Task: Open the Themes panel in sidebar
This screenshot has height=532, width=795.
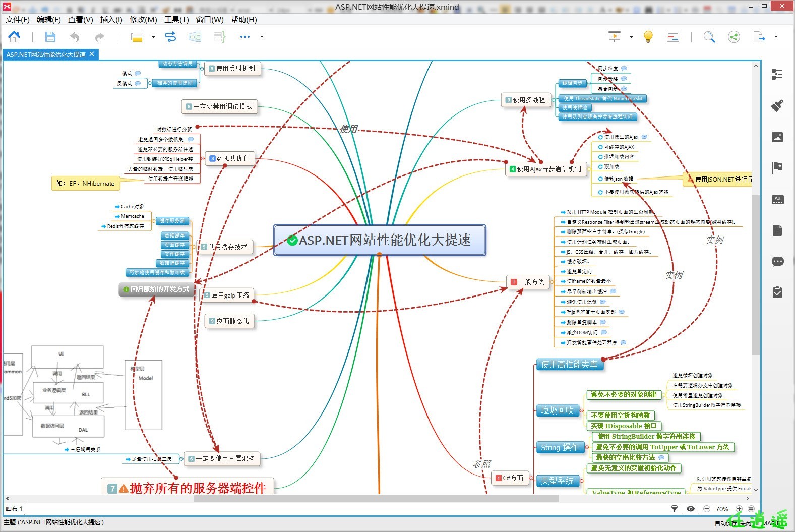Action: click(x=777, y=199)
